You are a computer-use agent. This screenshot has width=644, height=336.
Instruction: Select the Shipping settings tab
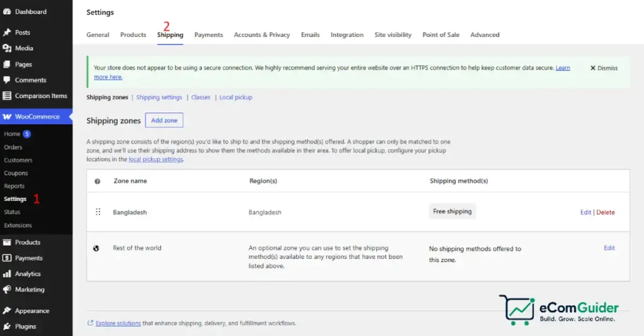[x=170, y=35]
